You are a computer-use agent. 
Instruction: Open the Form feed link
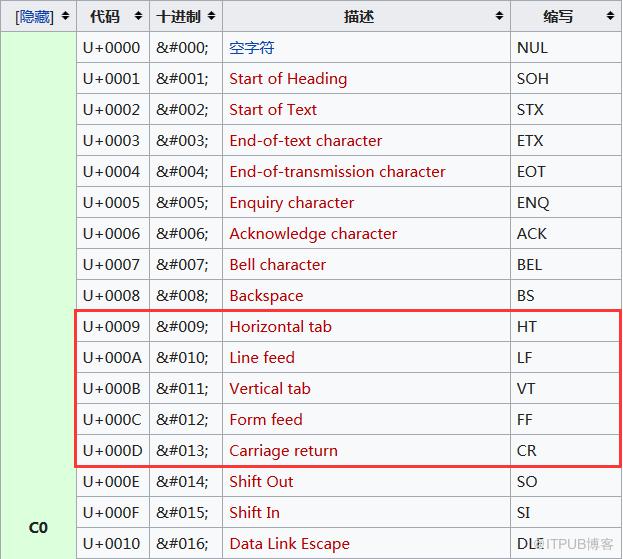[x=266, y=420]
